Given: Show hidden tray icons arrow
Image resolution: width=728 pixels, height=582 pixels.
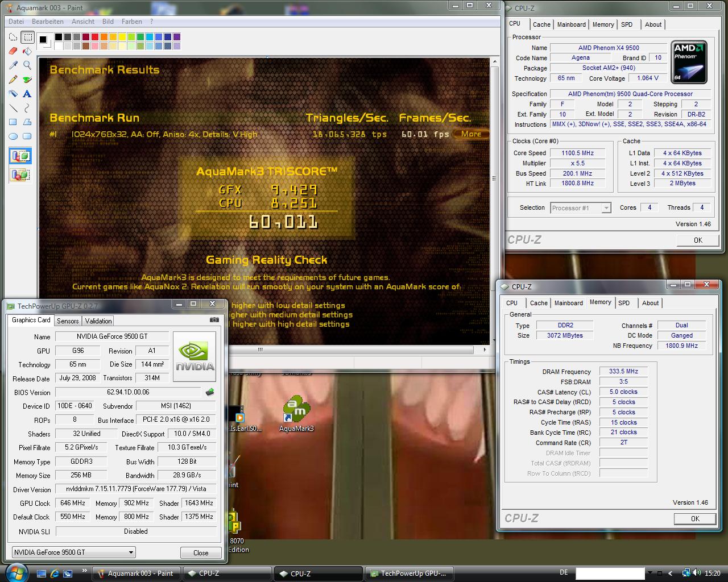Looking at the screenshot, I should pos(671,573).
